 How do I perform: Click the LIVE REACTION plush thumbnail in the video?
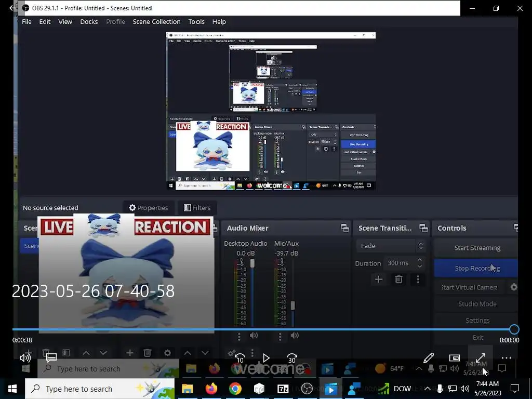[x=126, y=273]
